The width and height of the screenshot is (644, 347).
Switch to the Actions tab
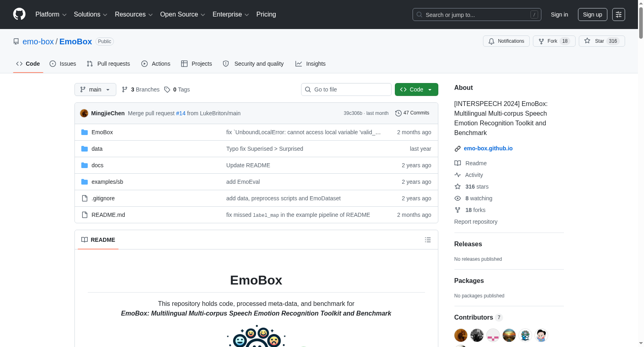pos(156,64)
